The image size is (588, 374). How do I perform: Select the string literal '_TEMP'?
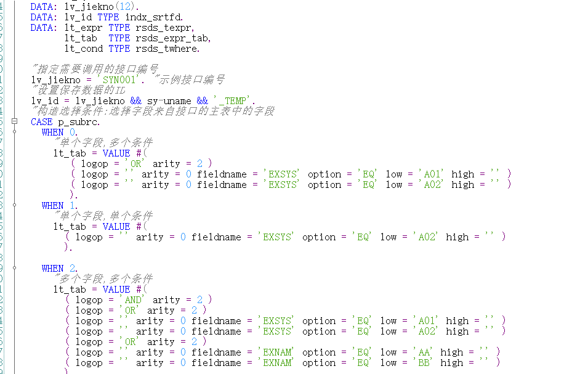tap(233, 101)
